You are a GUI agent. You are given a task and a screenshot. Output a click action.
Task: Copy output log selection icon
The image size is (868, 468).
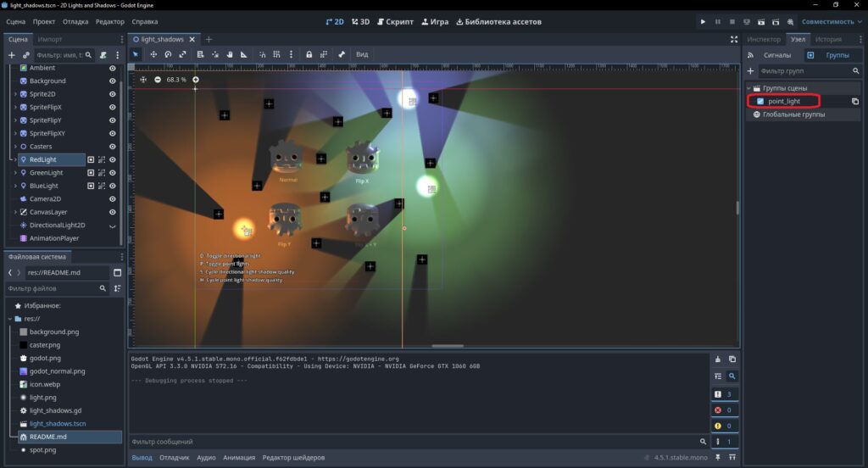tap(732, 359)
